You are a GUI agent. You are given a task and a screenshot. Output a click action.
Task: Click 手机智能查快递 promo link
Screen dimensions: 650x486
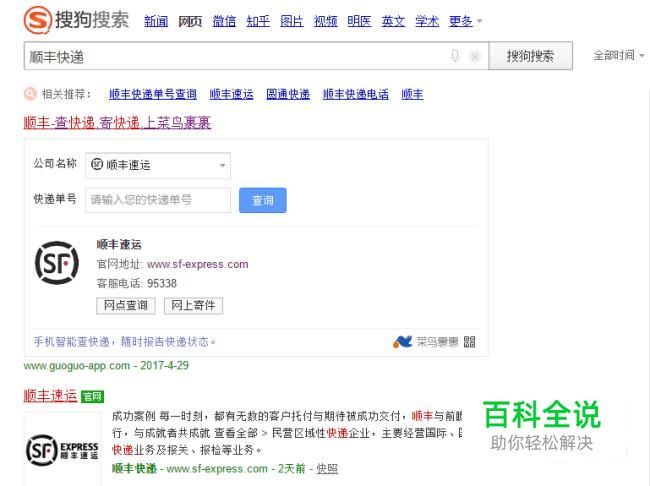(125, 342)
